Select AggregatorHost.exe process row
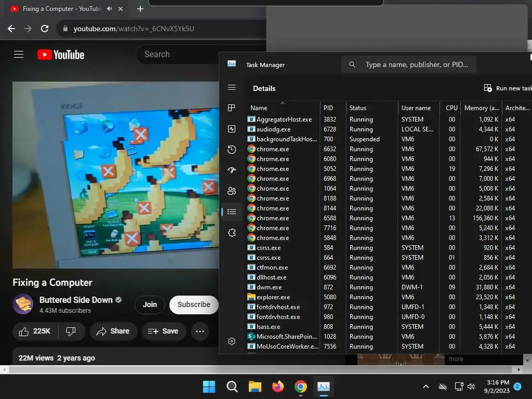Viewport: 532px width, 399px height. click(389, 119)
